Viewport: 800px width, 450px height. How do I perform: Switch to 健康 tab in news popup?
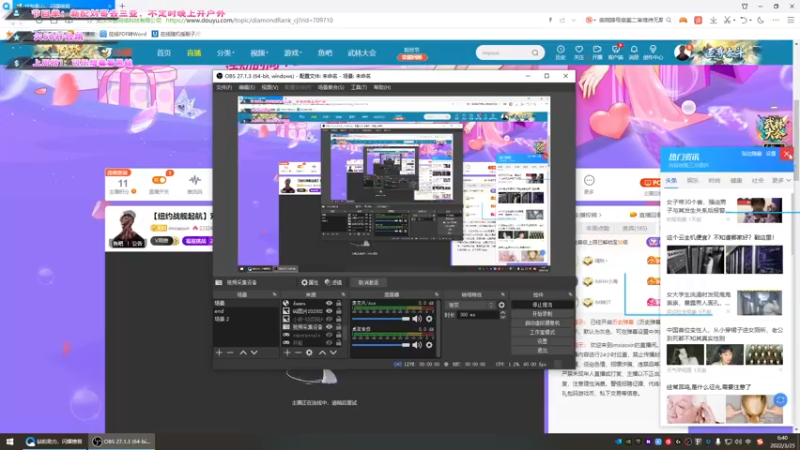coord(736,181)
